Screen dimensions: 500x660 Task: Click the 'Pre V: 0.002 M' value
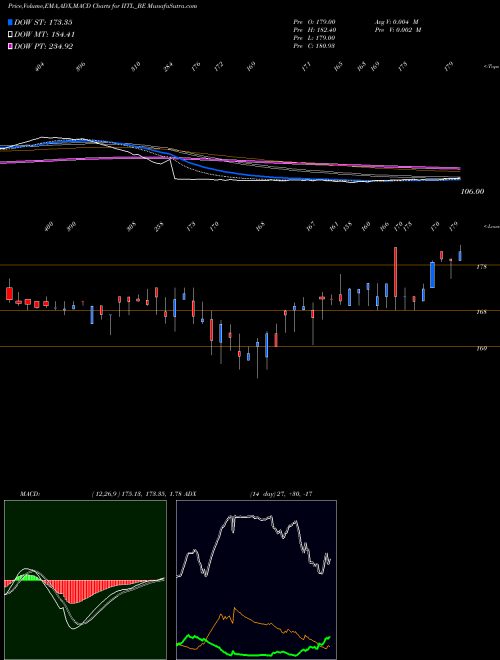pos(398,30)
